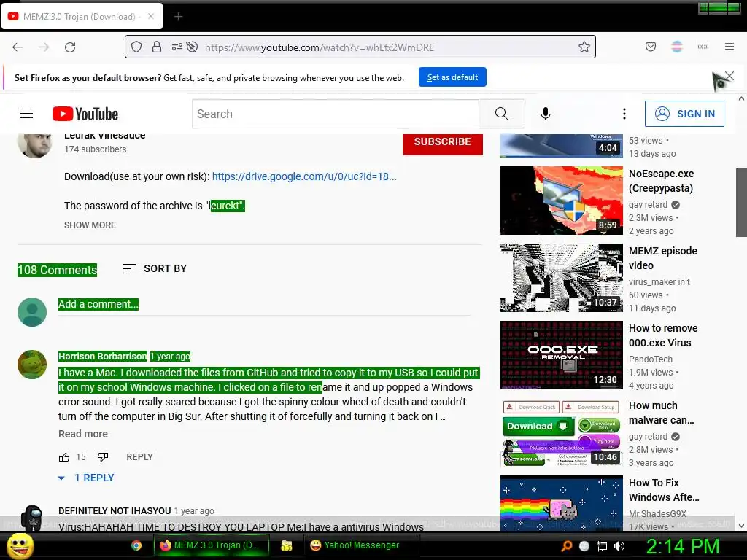
Task: Open the NoEscape.exe (Creepypasta) video title
Action: pos(661,181)
